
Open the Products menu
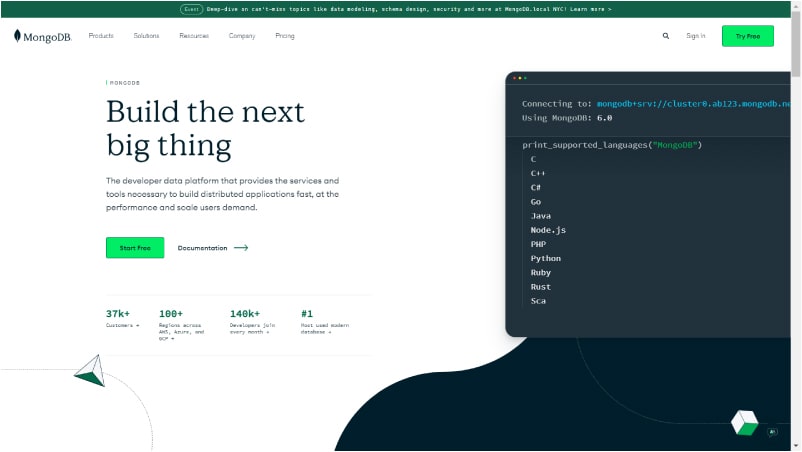pyautogui.click(x=101, y=36)
